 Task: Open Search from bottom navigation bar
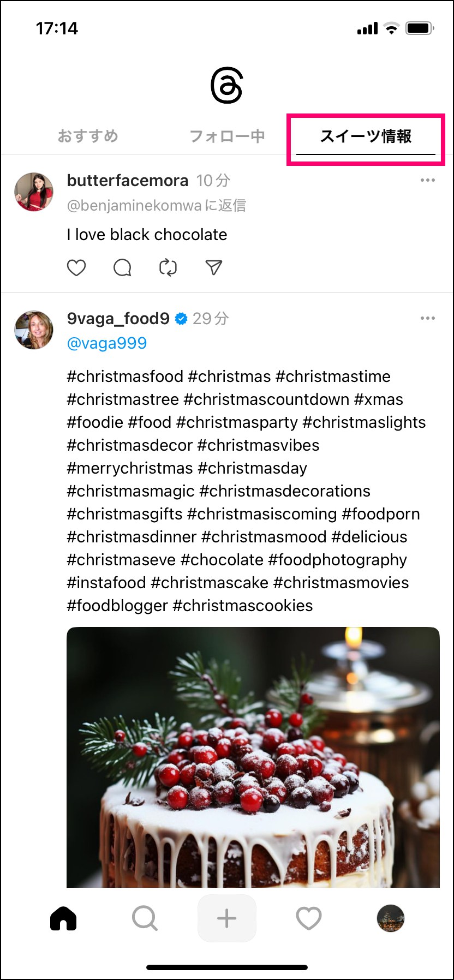click(x=145, y=918)
